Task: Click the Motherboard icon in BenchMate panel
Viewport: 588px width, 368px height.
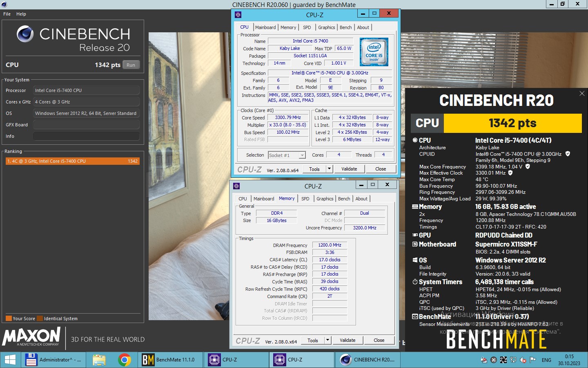Action: tap(415, 244)
